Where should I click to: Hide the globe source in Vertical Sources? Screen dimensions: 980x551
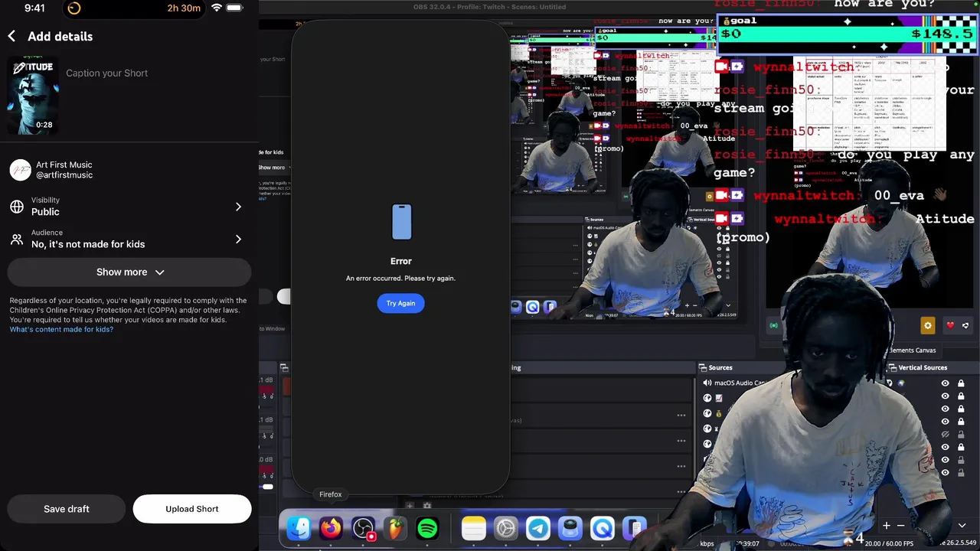click(x=945, y=383)
